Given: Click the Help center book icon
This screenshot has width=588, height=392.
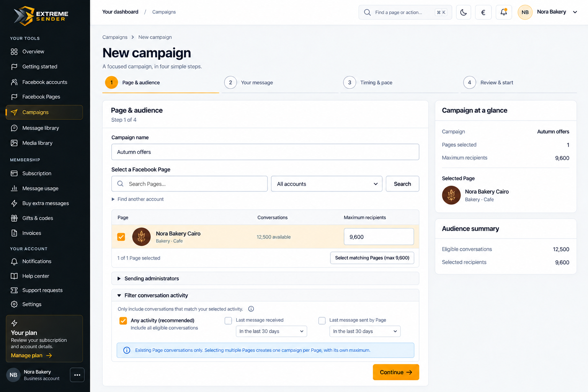Looking at the screenshot, I should [x=14, y=276].
